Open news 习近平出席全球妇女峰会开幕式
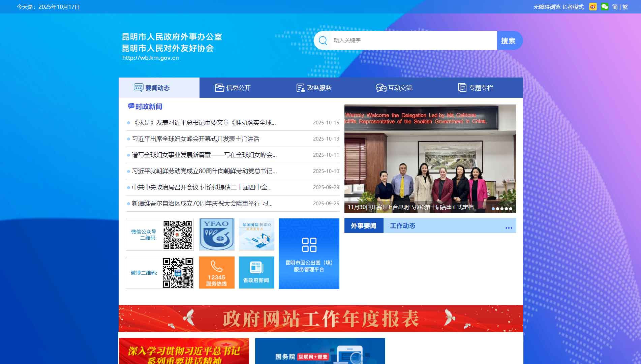This screenshot has width=641, height=364. [195, 139]
